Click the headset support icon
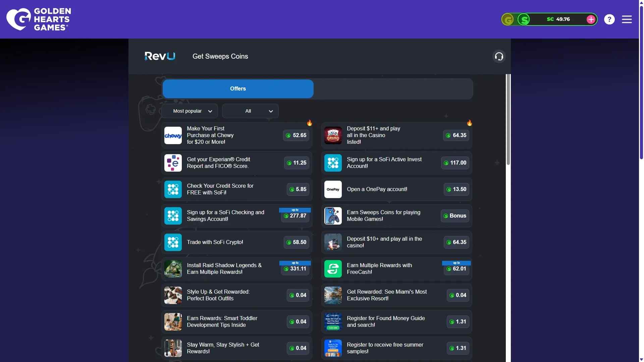 pyautogui.click(x=499, y=56)
